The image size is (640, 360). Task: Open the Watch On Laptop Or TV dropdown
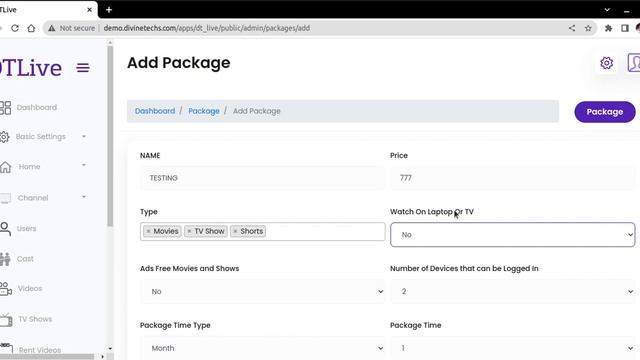click(513, 235)
